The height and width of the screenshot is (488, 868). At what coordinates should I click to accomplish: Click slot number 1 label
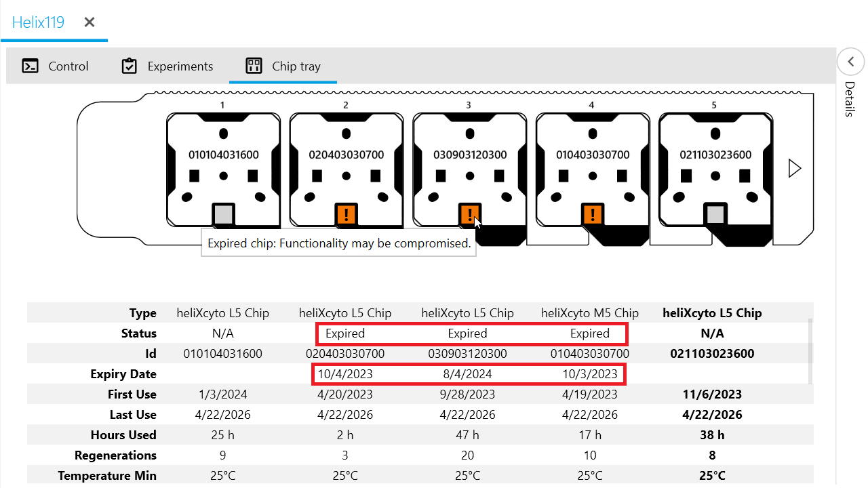pos(222,105)
